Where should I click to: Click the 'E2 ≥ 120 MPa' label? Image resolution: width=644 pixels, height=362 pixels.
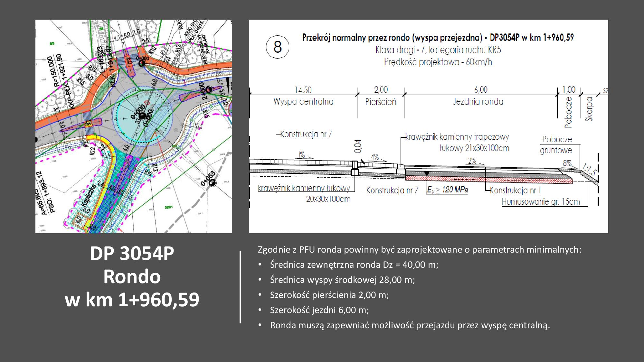pos(447,190)
